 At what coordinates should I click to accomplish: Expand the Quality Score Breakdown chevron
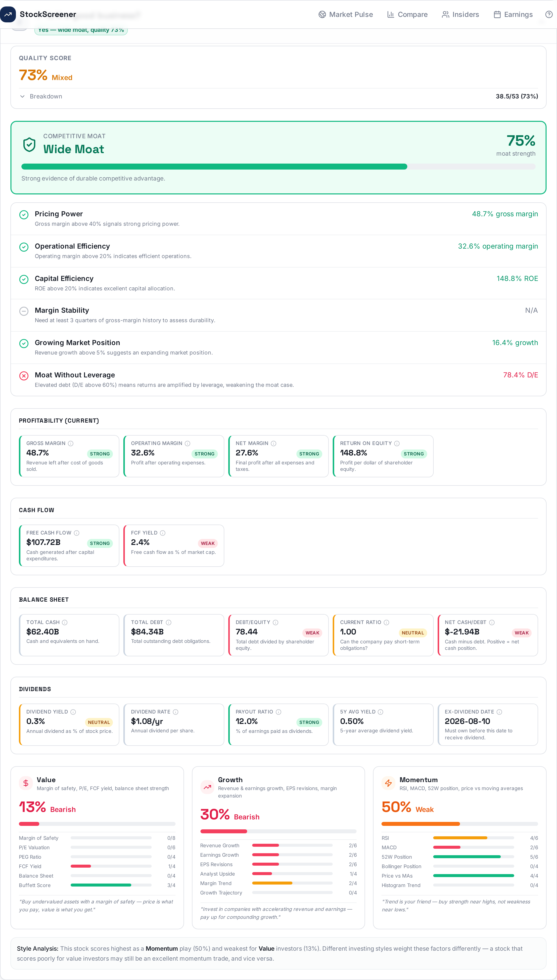23,96
